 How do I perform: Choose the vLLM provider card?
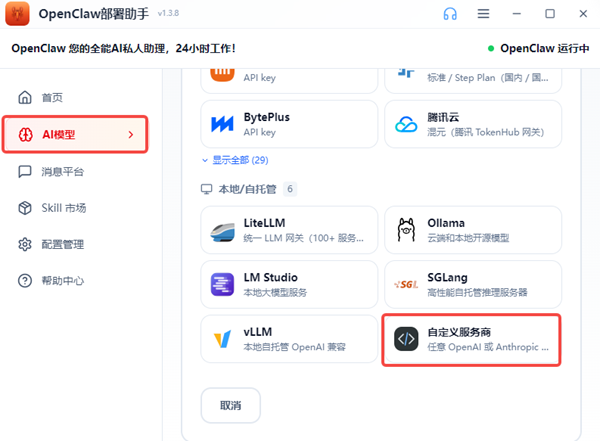tap(289, 339)
